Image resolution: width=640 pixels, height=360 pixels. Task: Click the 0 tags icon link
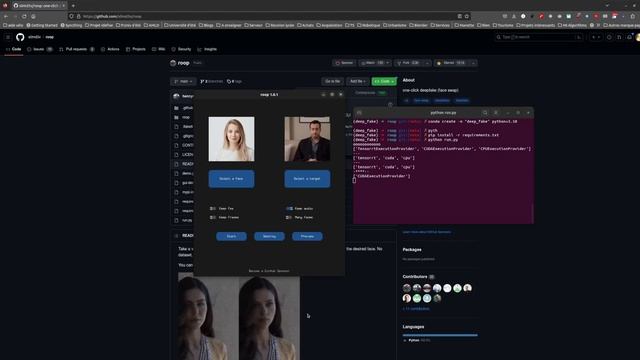tap(234, 81)
